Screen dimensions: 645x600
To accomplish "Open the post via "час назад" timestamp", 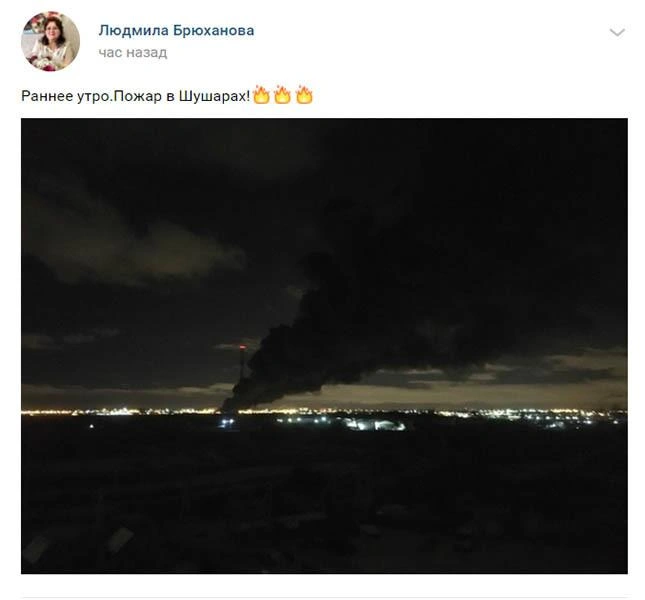I will click(133, 53).
